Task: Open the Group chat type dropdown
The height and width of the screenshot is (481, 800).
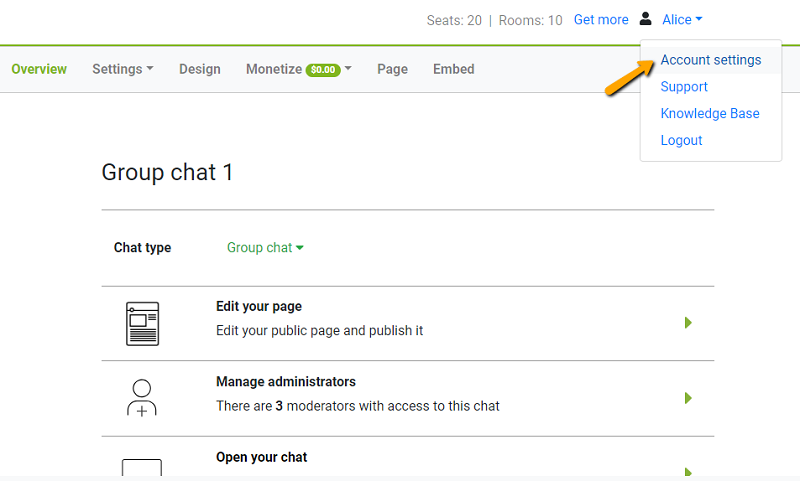Action: coord(265,248)
